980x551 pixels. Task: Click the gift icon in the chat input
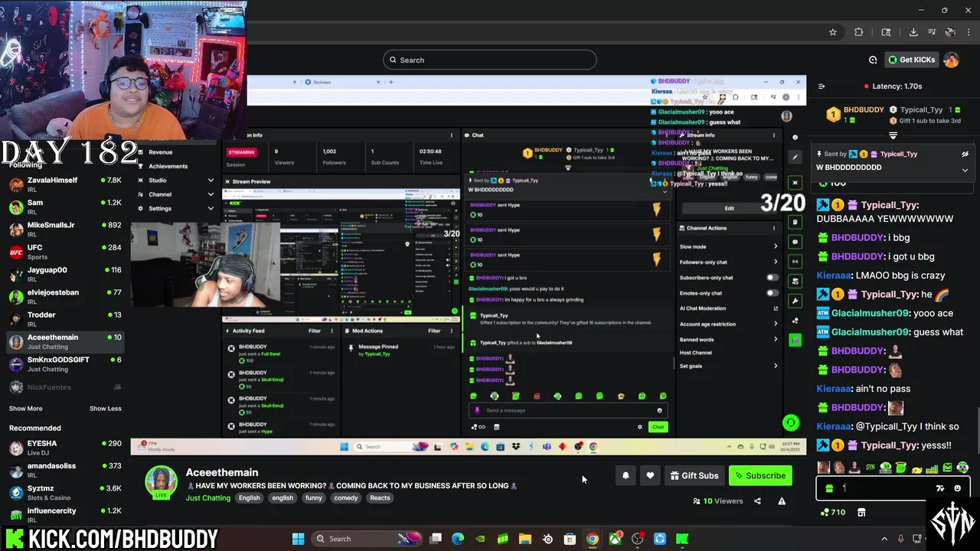(829, 488)
